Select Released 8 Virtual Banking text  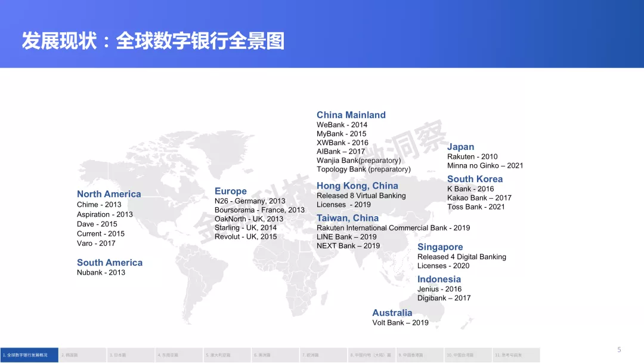[x=361, y=196]
